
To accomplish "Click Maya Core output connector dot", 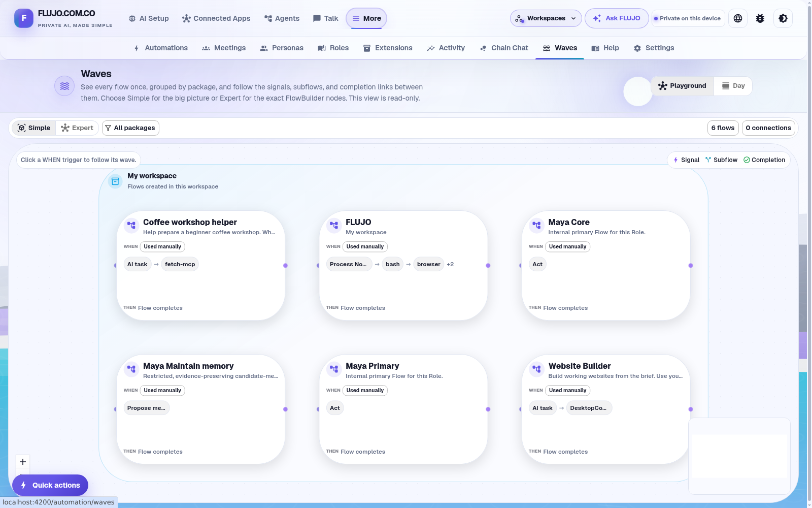I will pos(691,265).
